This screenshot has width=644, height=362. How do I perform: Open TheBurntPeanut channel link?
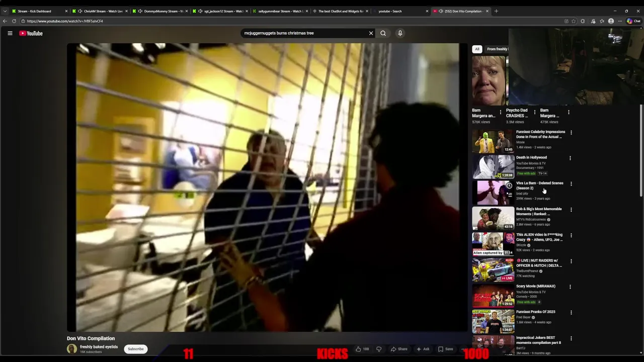527,271
